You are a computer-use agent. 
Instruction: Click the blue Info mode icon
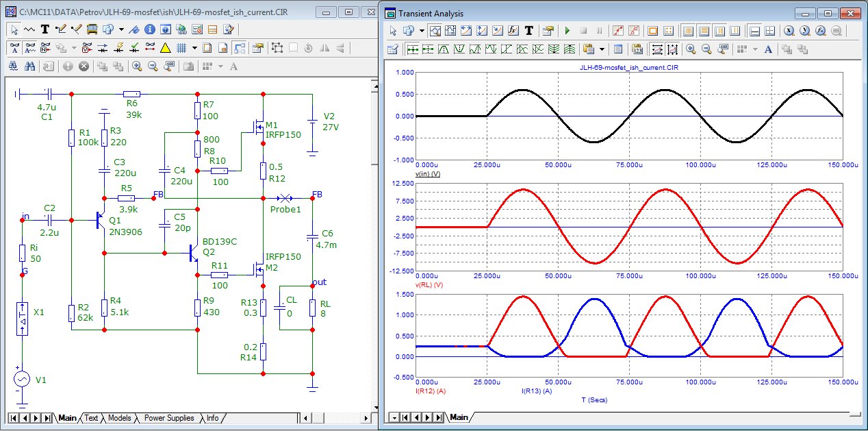150,29
